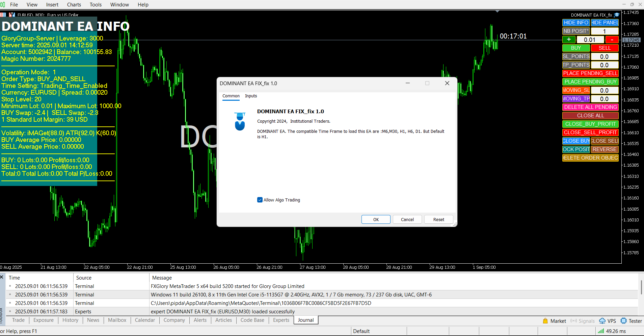Click the TP_POINTS value field

(605, 65)
